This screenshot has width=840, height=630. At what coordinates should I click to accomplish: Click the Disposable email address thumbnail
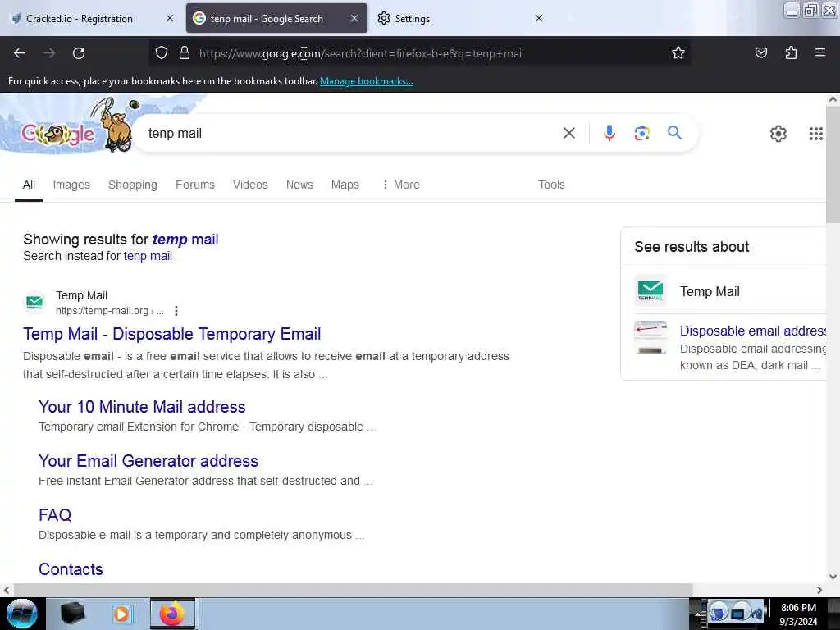pyautogui.click(x=651, y=337)
